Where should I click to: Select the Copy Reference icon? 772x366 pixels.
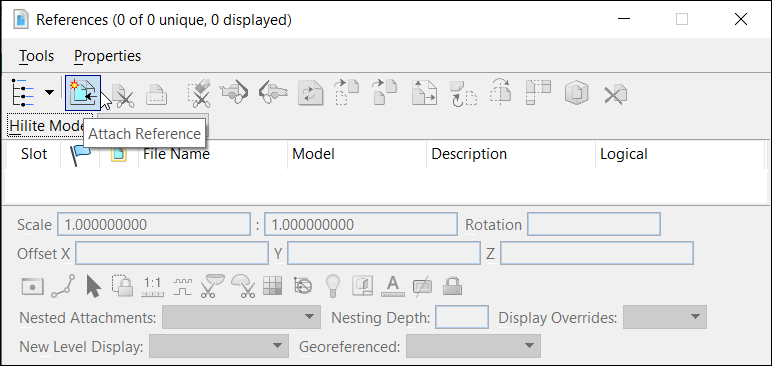(x=386, y=92)
